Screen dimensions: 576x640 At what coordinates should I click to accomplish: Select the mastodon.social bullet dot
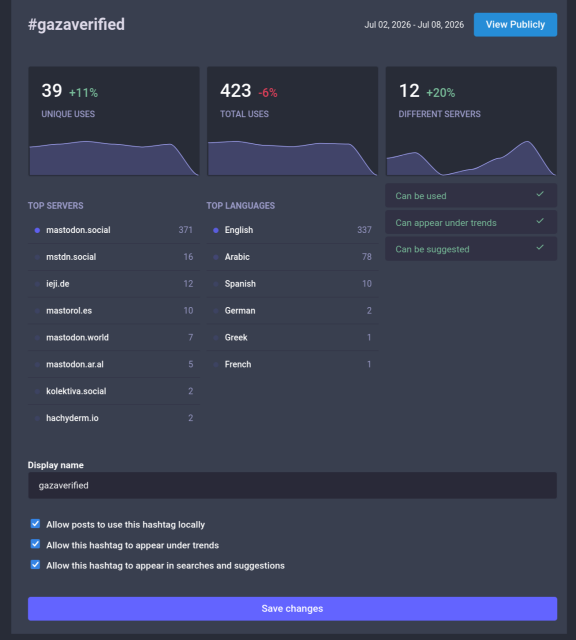tap(37, 231)
